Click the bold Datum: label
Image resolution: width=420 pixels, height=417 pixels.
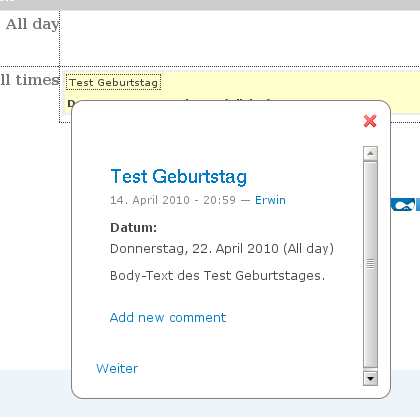coord(133,228)
